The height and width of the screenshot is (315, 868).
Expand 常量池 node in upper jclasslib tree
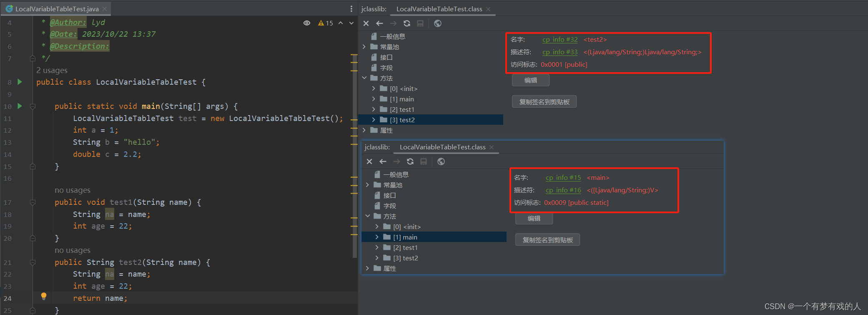click(x=364, y=47)
